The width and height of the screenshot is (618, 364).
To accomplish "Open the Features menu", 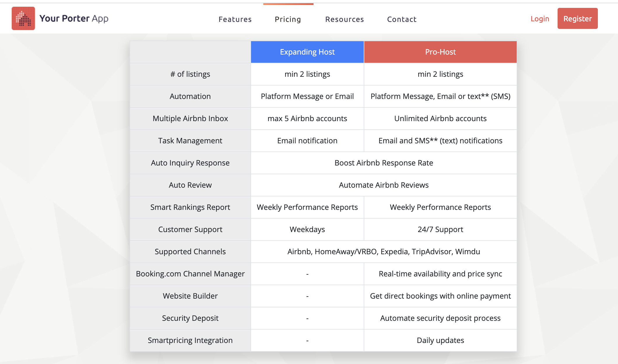I will [235, 19].
